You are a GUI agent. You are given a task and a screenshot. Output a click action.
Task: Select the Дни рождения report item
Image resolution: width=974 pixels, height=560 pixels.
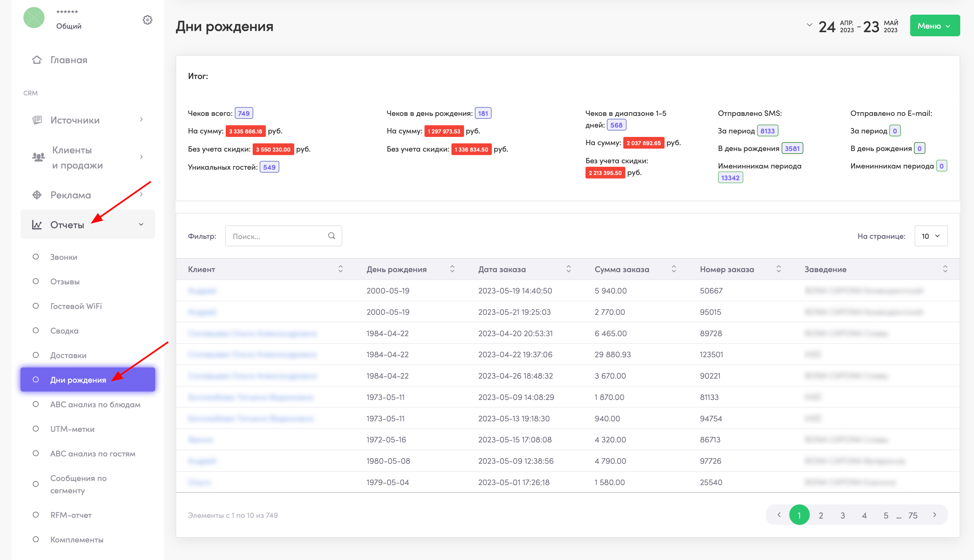(x=88, y=379)
